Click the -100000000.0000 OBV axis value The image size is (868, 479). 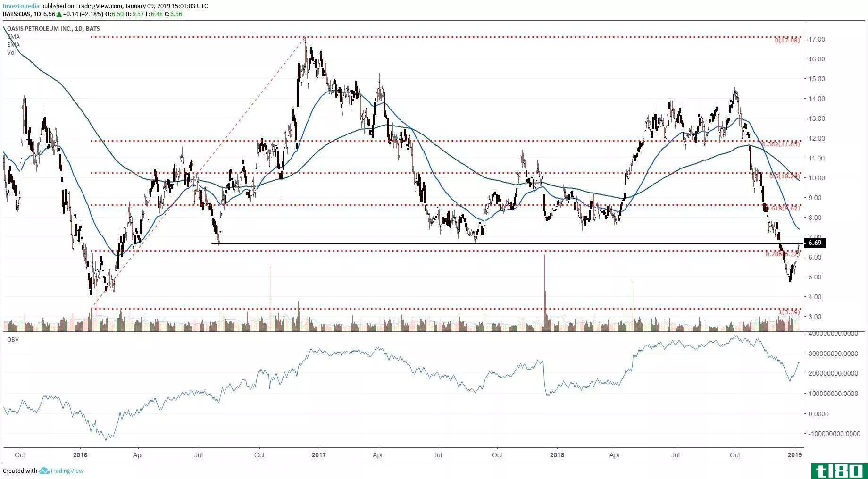click(835, 434)
